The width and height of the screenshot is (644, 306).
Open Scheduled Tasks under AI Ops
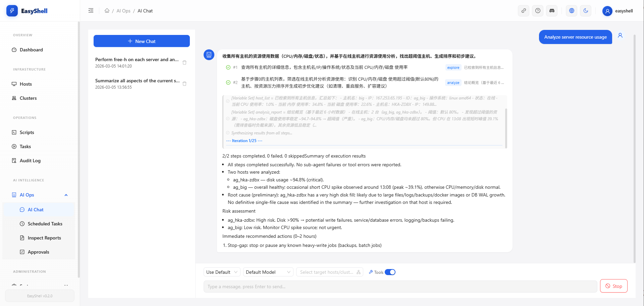[x=45, y=223]
